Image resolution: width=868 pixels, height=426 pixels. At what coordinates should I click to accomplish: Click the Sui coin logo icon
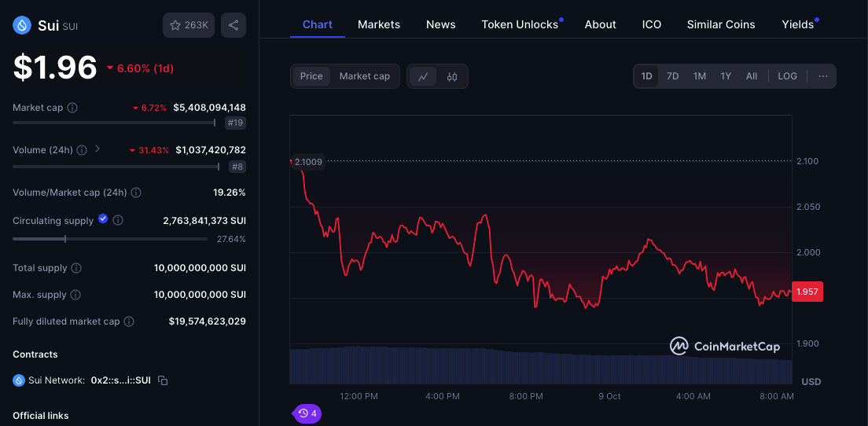tap(22, 25)
